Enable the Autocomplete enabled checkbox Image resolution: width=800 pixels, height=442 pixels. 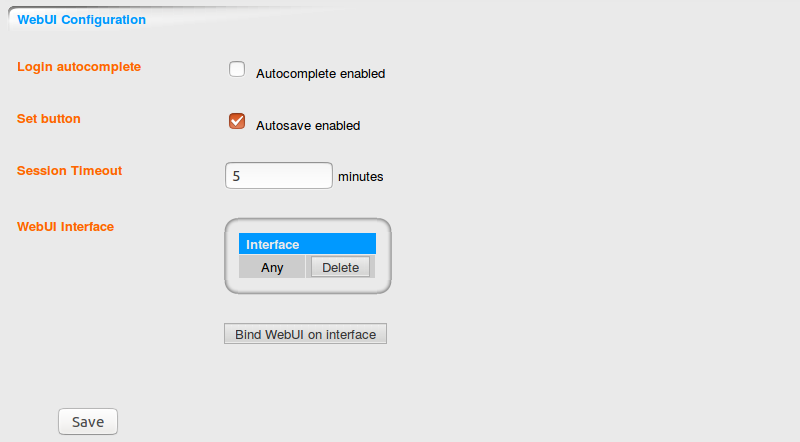pyautogui.click(x=237, y=70)
